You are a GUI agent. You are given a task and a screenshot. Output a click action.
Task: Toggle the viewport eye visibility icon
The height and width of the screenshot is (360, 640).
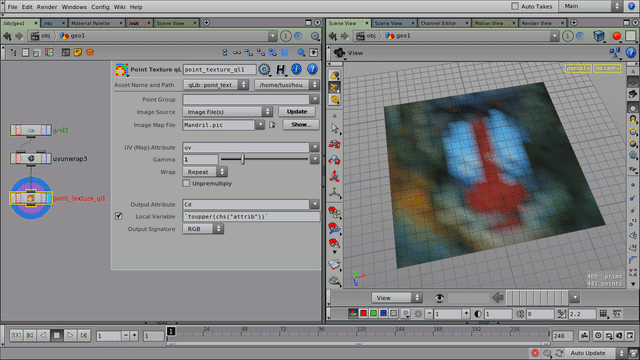(x=439, y=298)
